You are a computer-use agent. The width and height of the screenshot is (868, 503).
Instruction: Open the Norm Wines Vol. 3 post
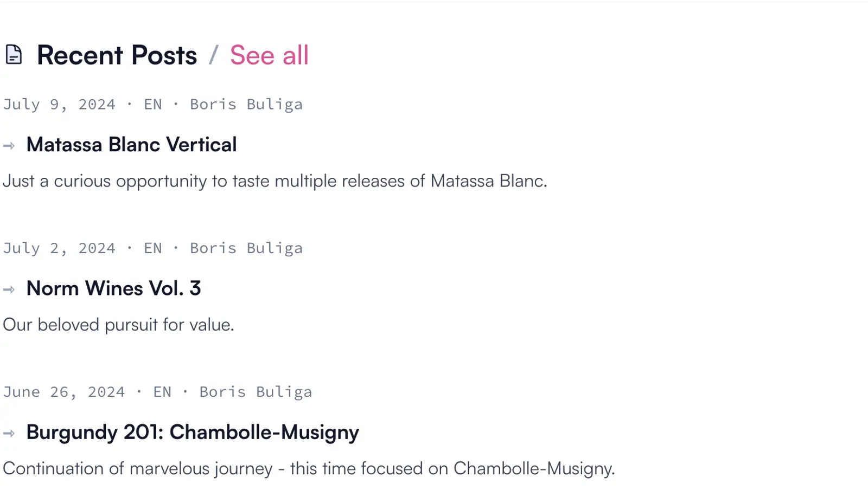pos(113,288)
